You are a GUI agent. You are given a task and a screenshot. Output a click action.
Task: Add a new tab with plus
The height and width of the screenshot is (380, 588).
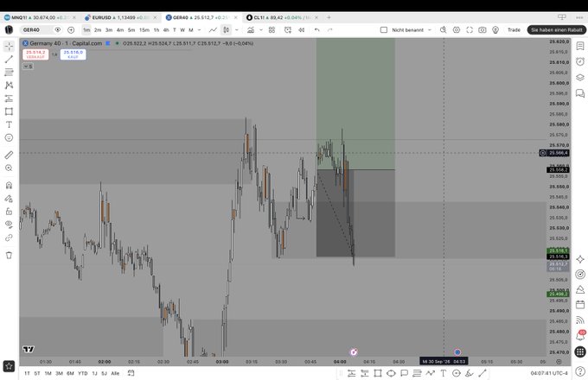tap(329, 17)
